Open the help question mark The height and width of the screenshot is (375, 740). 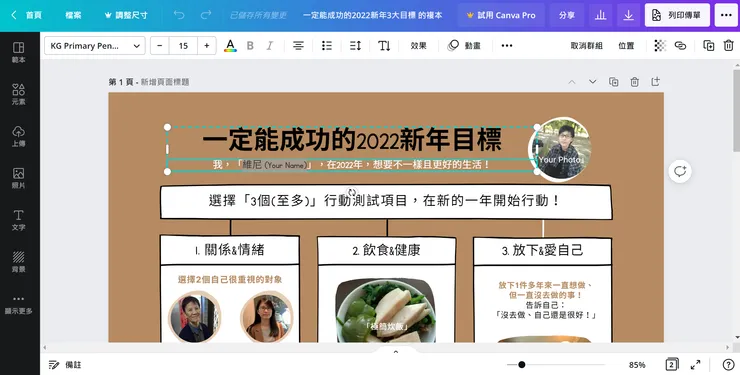point(728,365)
